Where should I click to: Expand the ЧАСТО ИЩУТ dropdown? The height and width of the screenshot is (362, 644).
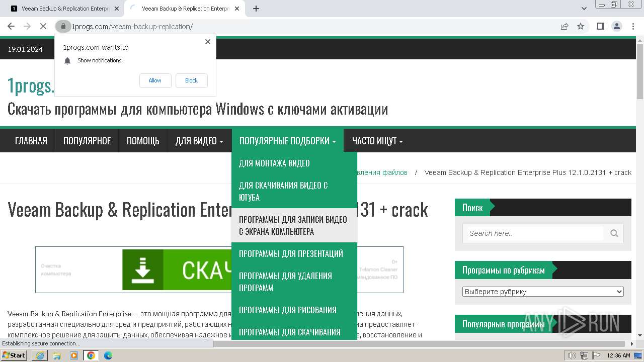click(377, 141)
